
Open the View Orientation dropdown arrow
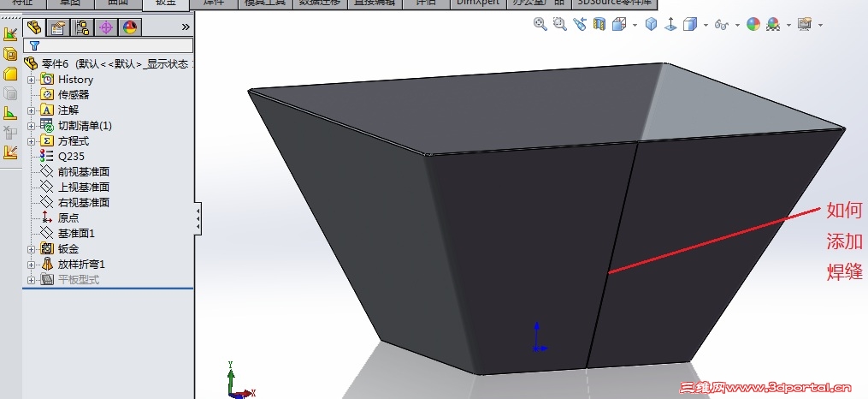pos(635,25)
